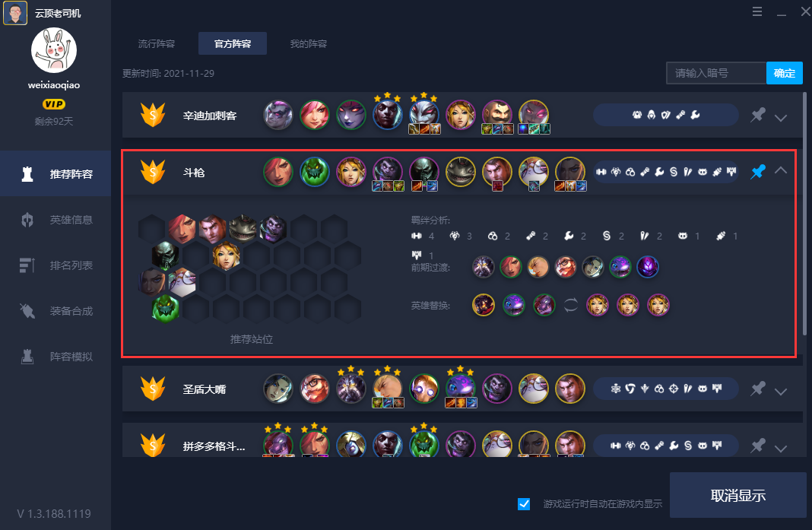The width and height of the screenshot is (812, 530).
Task: Open 排名列表 in the sidebar
Action: (x=56, y=265)
